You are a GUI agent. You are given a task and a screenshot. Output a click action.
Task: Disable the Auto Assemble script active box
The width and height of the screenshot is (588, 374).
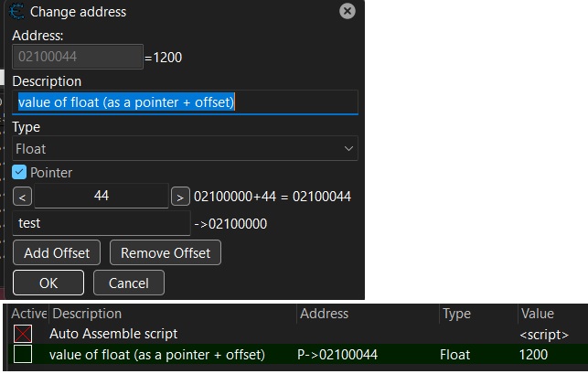pyautogui.click(x=22, y=335)
